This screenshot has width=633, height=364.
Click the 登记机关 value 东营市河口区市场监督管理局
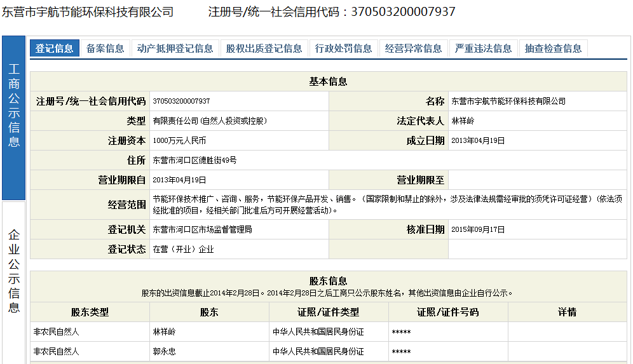pyautogui.click(x=202, y=229)
